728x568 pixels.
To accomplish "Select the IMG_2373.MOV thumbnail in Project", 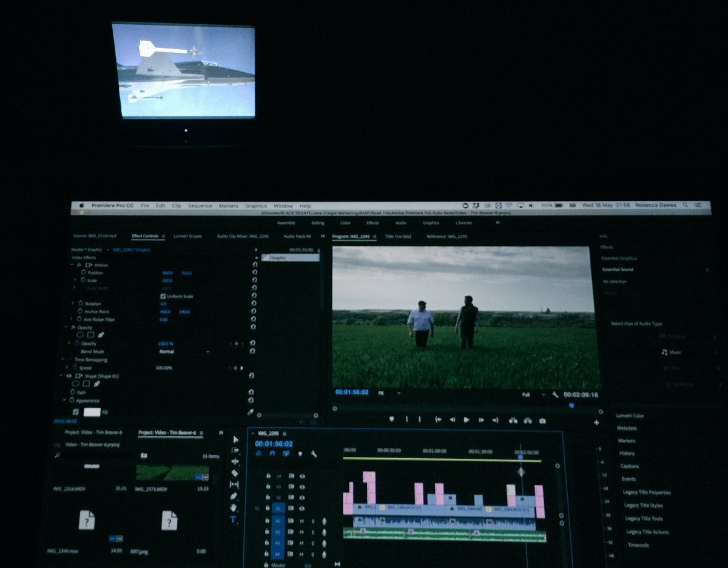I will [172, 473].
